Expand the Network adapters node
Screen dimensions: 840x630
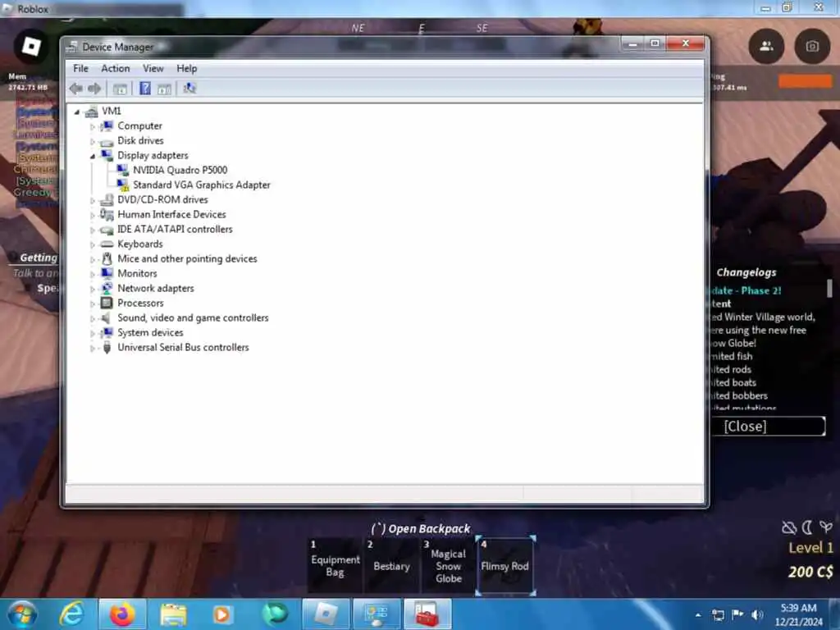pyautogui.click(x=92, y=289)
